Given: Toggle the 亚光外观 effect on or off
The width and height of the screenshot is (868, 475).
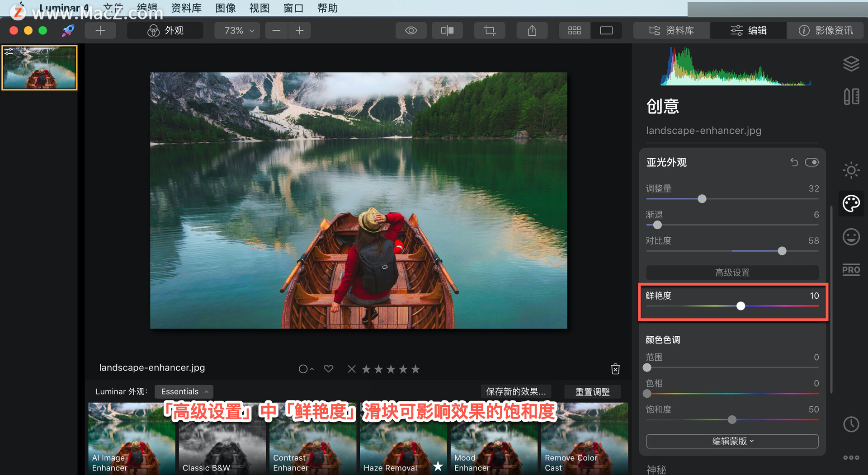Looking at the screenshot, I should (811, 162).
